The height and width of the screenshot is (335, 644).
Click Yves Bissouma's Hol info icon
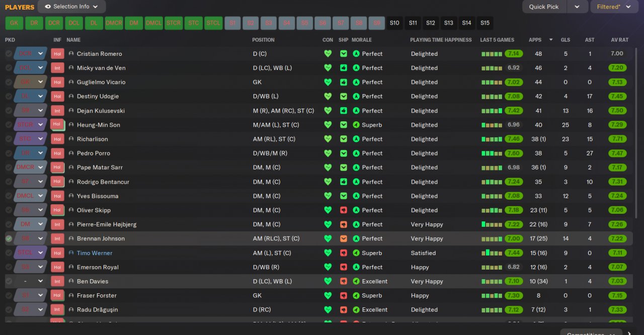click(57, 196)
